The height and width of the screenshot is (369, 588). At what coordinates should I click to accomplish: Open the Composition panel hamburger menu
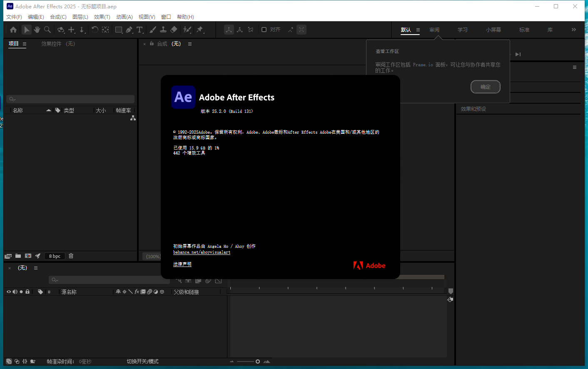click(190, 44)
